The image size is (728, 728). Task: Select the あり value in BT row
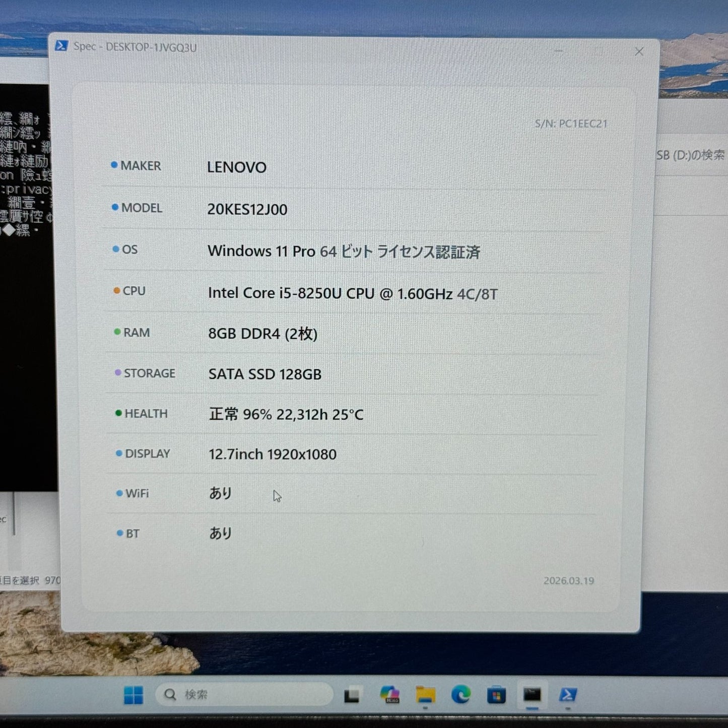[221, 533]
